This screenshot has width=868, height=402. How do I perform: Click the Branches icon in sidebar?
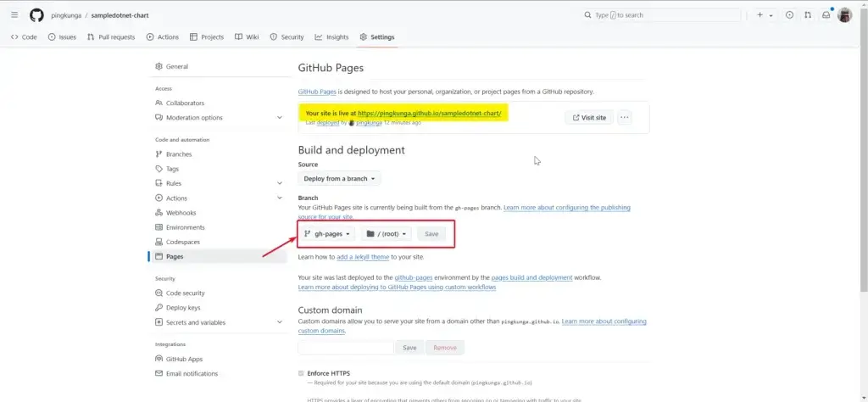159,154
